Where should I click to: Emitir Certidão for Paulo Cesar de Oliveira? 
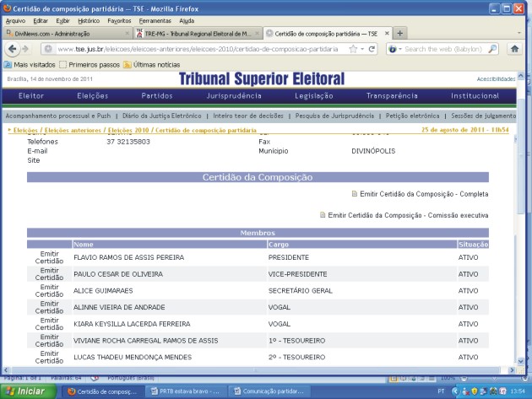49,274
